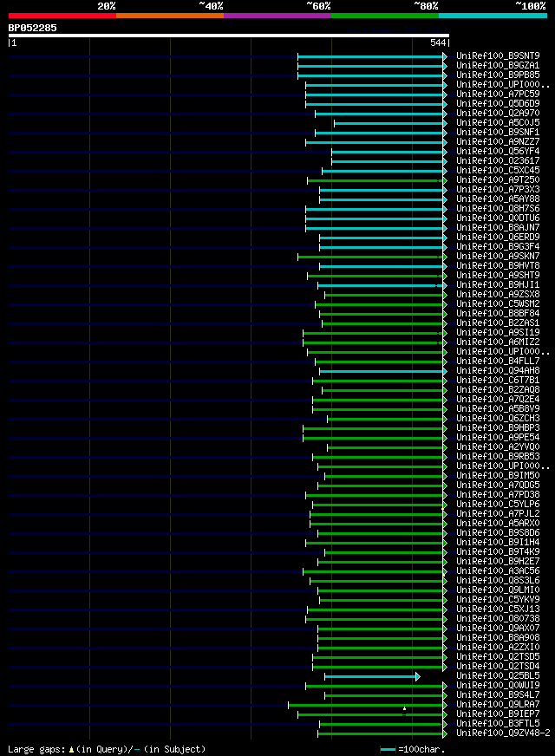Click the short cyan alignment bar of Q25BL5
This screenshot has height=756, width=555.
(371, 677)
